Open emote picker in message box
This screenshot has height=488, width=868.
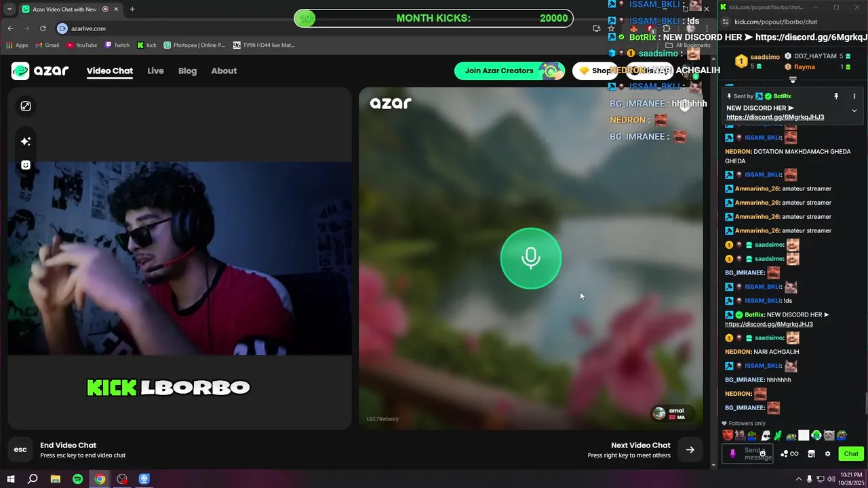(x=763, y=453)
